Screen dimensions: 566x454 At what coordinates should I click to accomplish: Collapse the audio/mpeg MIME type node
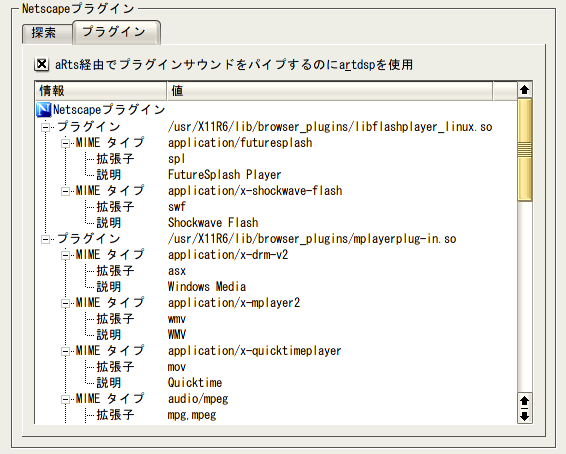click(65, 399)
